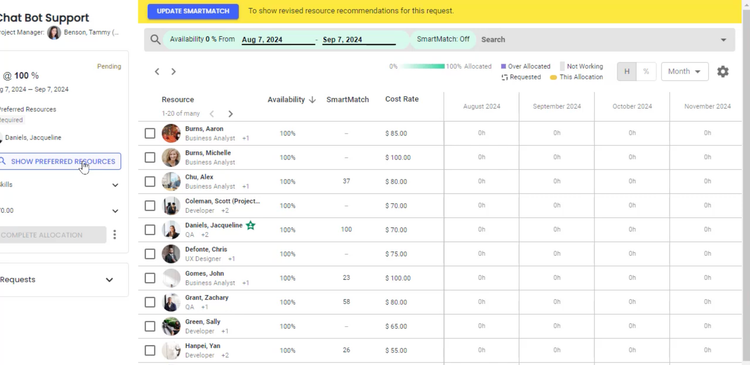The height and width of the screenshot is (365, 750).
Task: Show previous page of resources
Action: [212, 114]
